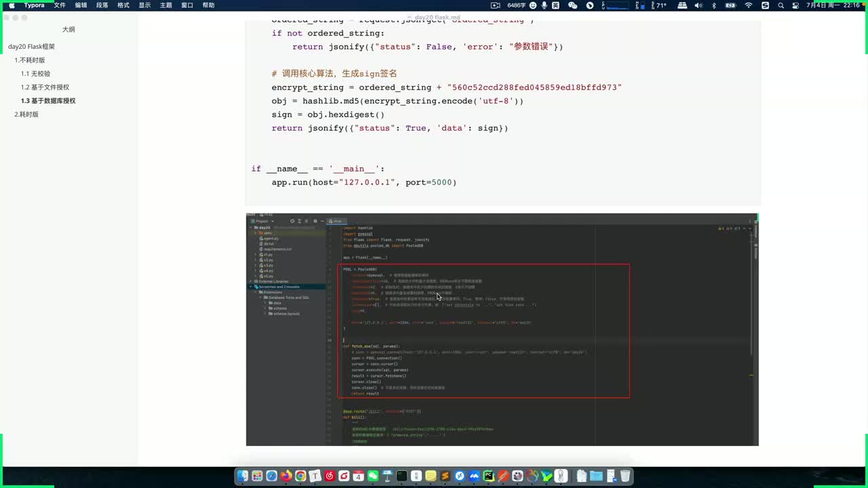Go to outline section 1.不耗时版
Screen dimensions: 868x488
tap(30, 60)
